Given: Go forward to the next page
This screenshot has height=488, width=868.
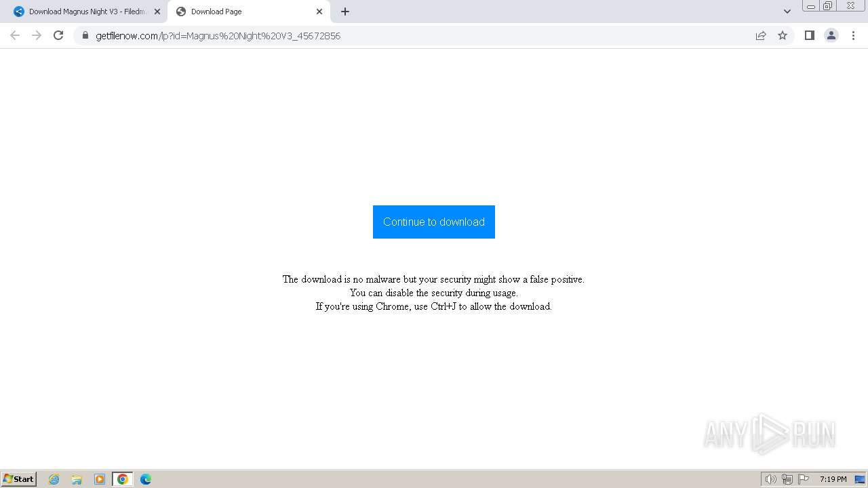Looking at the screenshot, I should point(37,35).
